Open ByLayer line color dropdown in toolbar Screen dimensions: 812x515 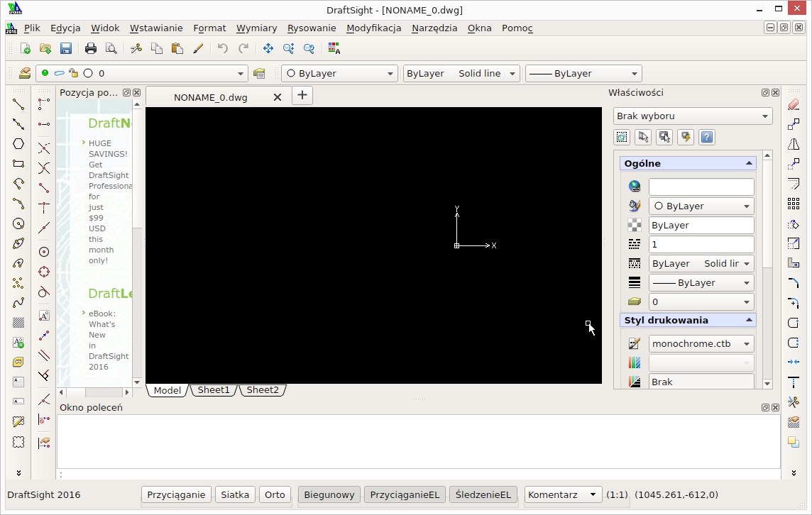tap(340, 73)
